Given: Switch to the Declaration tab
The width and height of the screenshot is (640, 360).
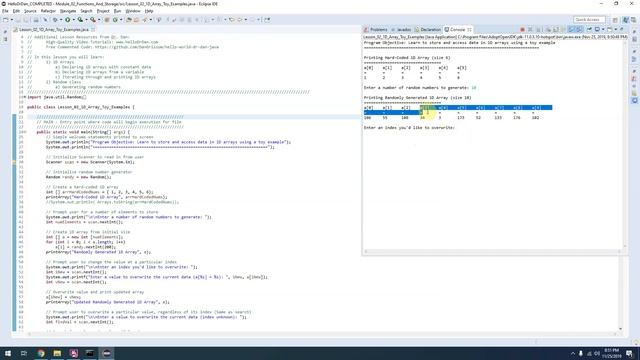Looking at the screenshot, I should coord(428,30).
